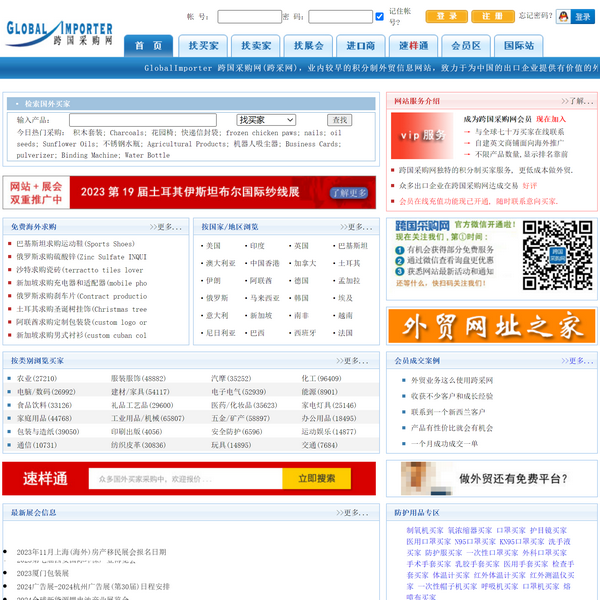
Task: Click the 帐号 username input field
Action: click(x=249, y=17)
